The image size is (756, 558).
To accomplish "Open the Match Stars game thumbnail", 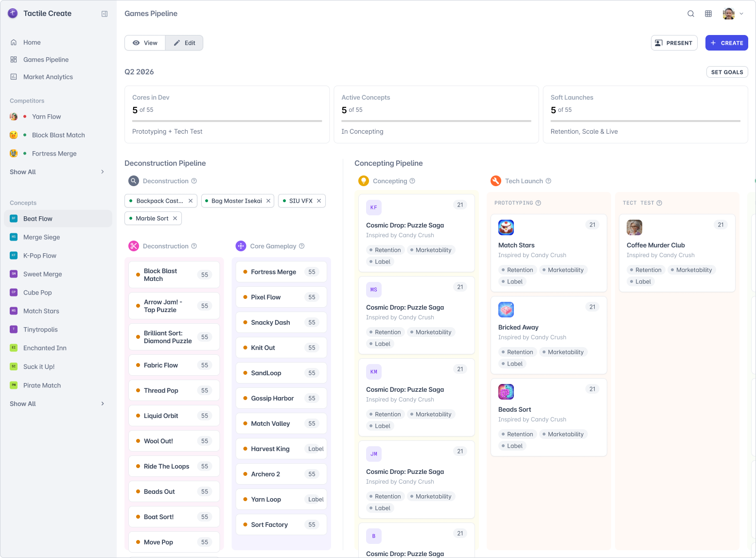I will (506, 227).
